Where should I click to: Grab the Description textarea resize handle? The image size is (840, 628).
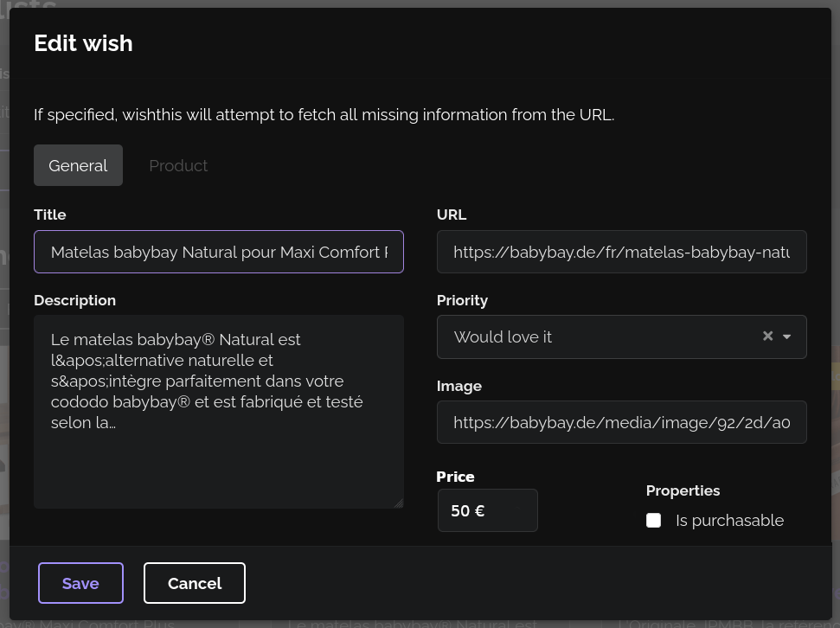point(398,503)
